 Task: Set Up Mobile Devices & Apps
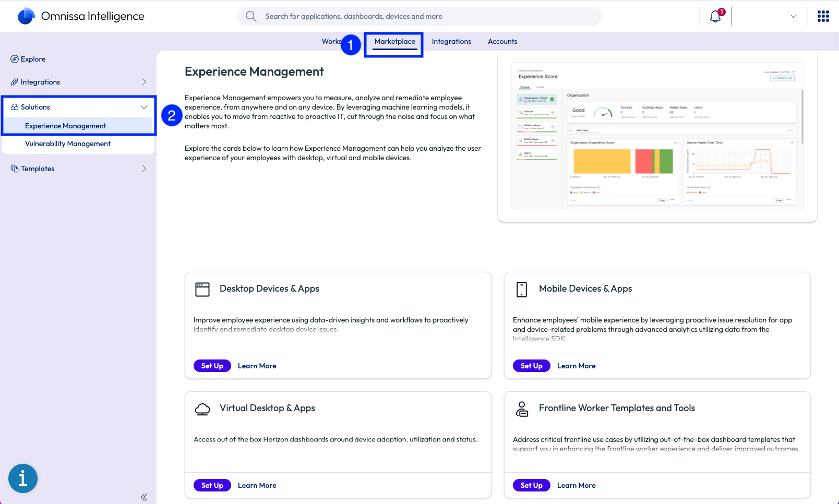pos(532,366)
